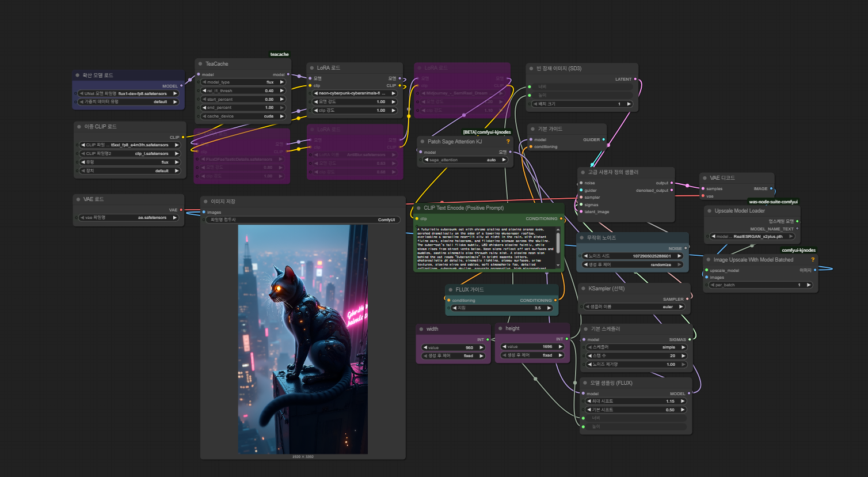
Task: Click the 노이즈 제거양 1.00 value field
Action: point(636,364)
